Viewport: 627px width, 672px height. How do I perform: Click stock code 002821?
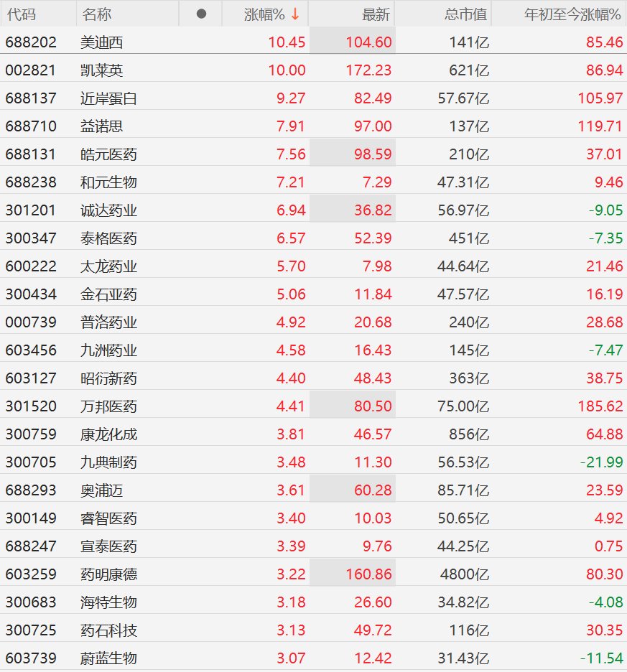30,70
